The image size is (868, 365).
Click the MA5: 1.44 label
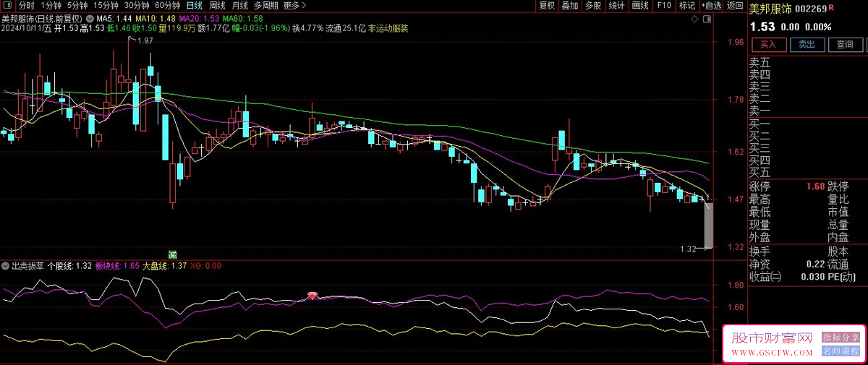[114, 18]
